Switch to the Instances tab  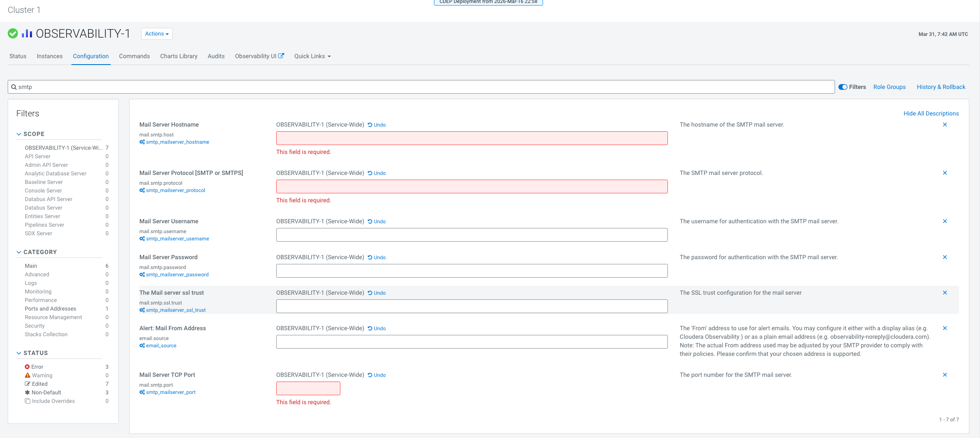(50, 56)
